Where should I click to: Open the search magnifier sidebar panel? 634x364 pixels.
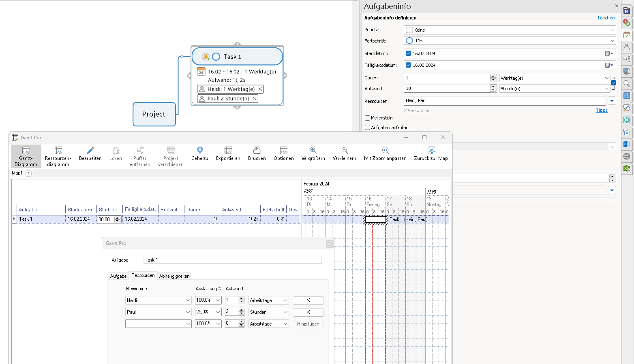(x=627, y=83)
